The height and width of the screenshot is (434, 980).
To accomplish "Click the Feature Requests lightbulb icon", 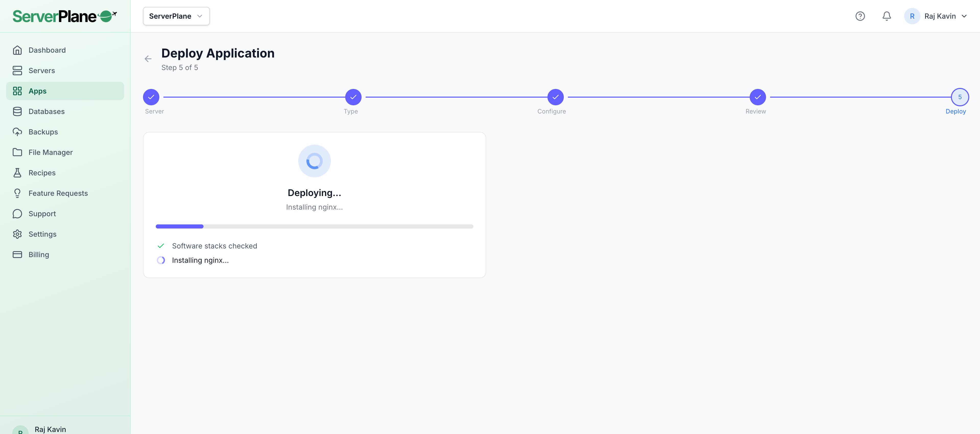I will [17, 193].
